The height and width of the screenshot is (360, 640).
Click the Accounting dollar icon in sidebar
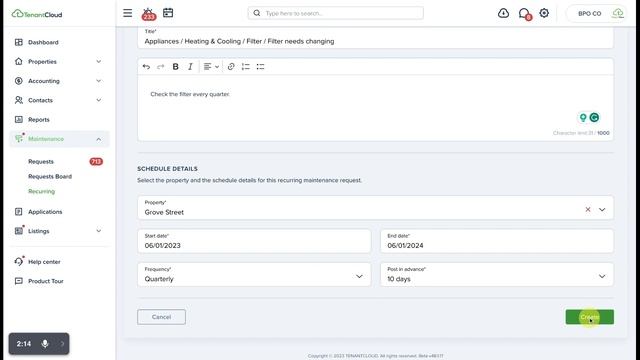click(x=19, y=81)
